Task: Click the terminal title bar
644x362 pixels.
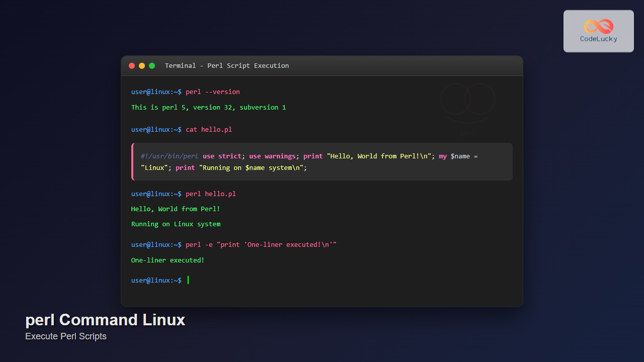Action: point(322,65)
